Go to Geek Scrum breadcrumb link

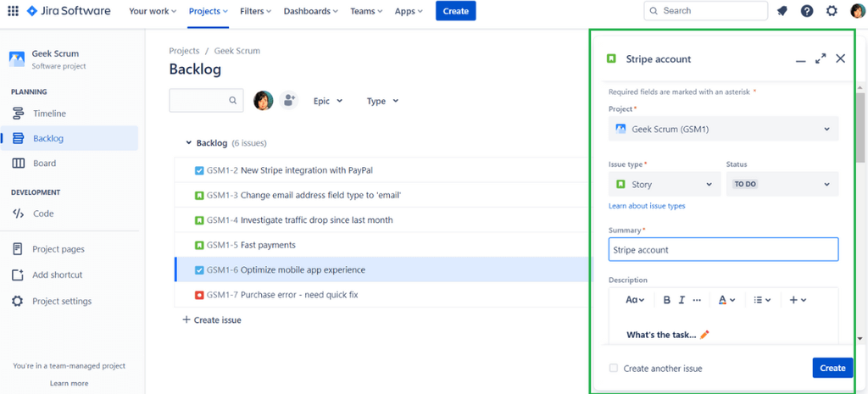click(237, 51)
